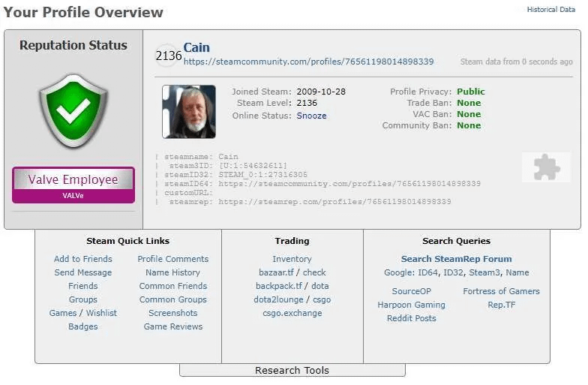Viewport: 588px width, 385px height.
Task: Expand the Research Tools section
Action: tap(292, 370)
